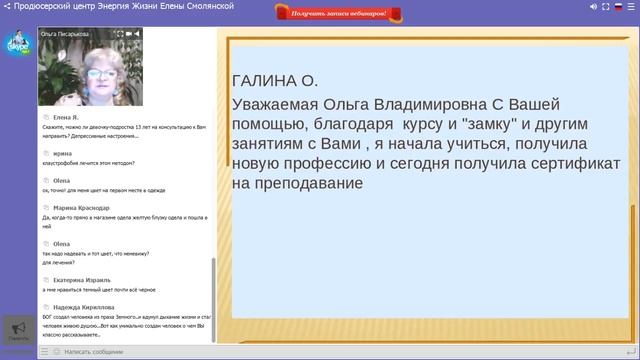The width and height of the screenshot is (640, 360).
Task: Click the red webinar recordings banner
Action: point(339,13)
